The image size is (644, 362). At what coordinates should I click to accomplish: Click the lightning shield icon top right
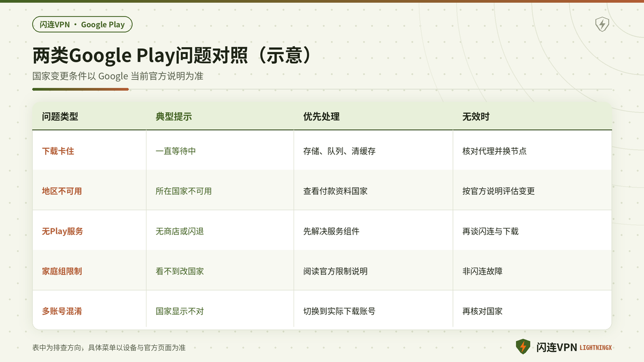click(x=602, y=24)
